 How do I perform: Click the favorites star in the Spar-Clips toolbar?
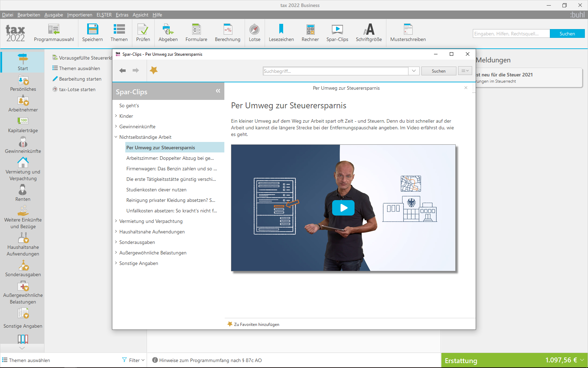(x=154, y=70)
